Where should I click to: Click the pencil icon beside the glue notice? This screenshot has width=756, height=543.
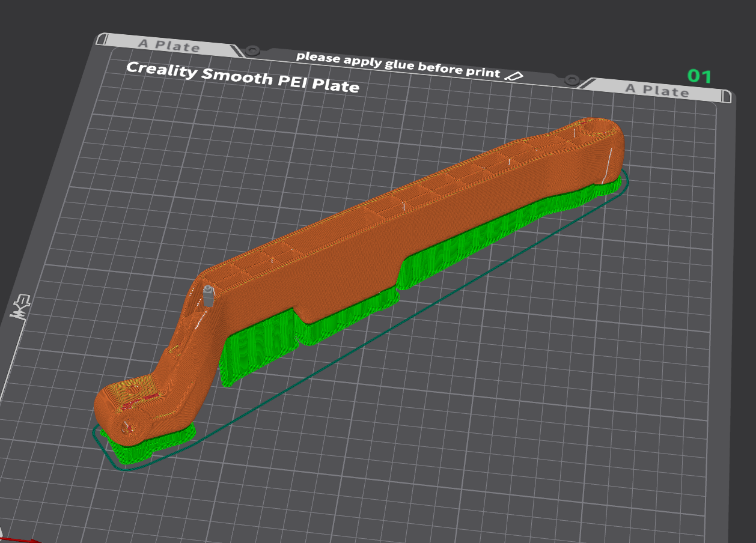(514, 76)
